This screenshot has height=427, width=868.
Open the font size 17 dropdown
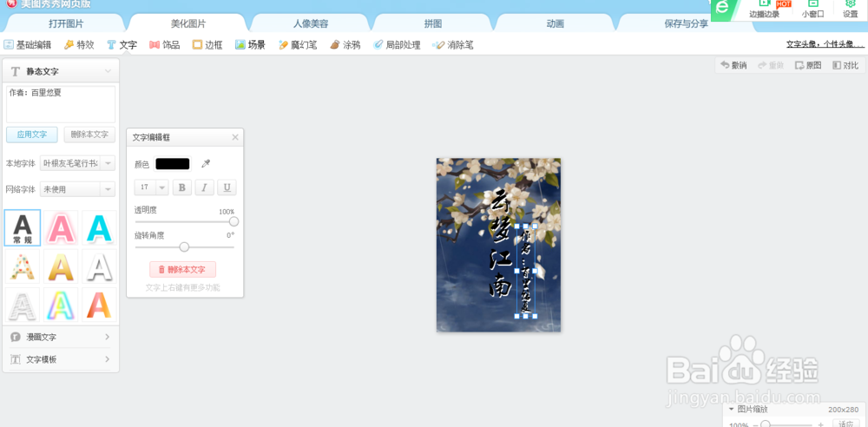[x=151, y=187]
